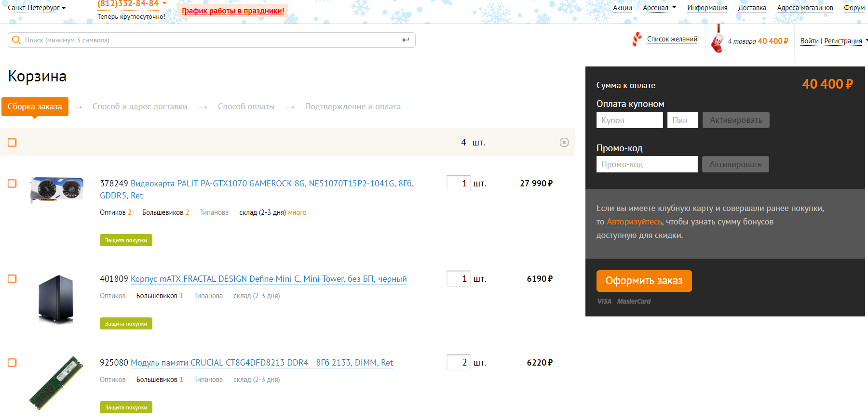Click the PALIT video card thumbnail
868x420 pixels.
pyautogui.click(x=56, y=190)
